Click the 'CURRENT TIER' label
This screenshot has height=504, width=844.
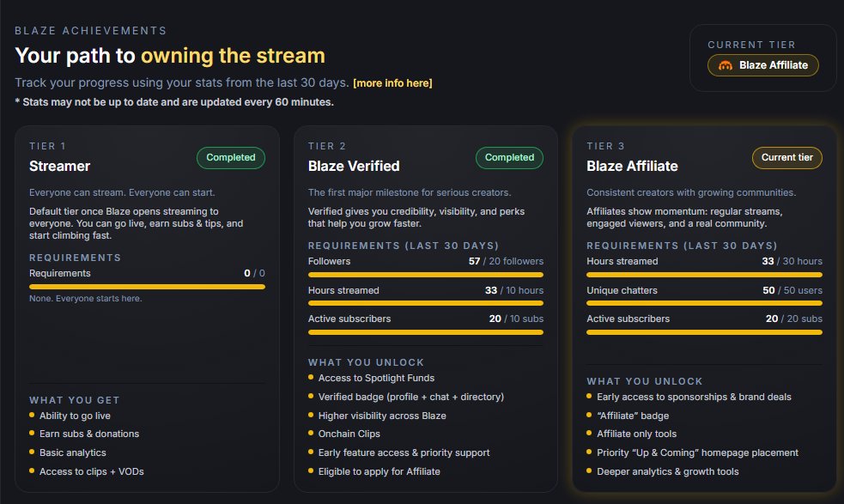[751, 45]
